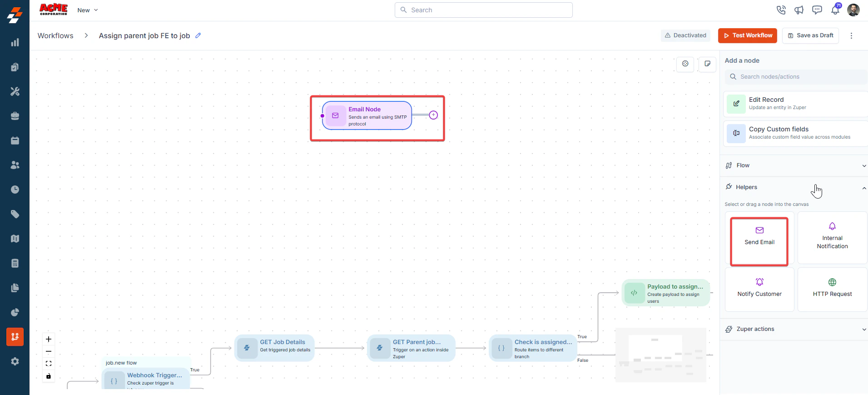Open the dashboard bar chart sidebar icon
Viewport: 868px width, 395px height.
tap(15, 42)
